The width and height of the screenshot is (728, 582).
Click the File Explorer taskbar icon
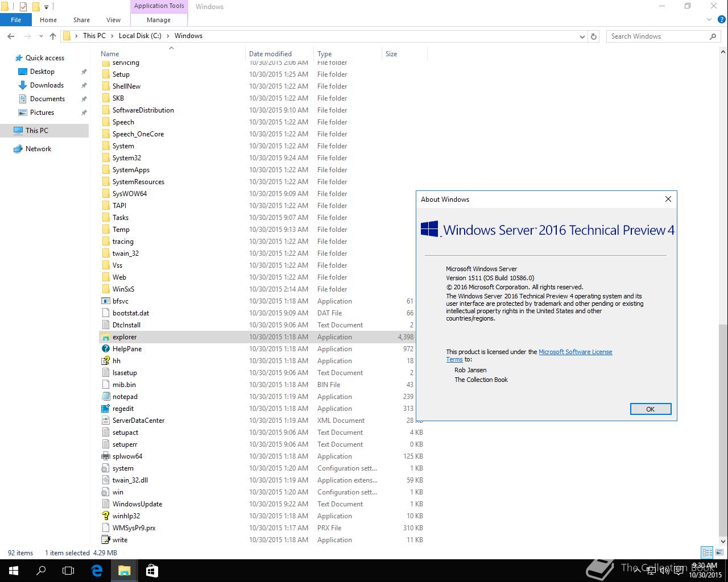coord(124,571)
